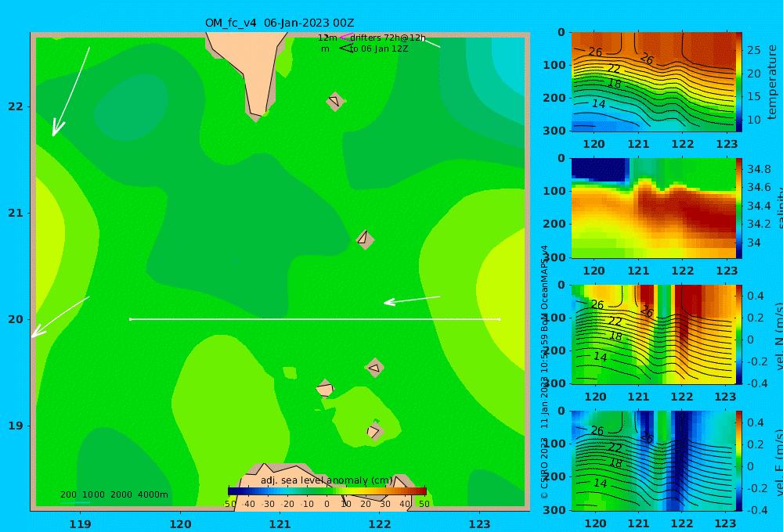Open the eastward velocity section panel
The width and height of the screenshot is (783, 532).
(x=653, y=461)
